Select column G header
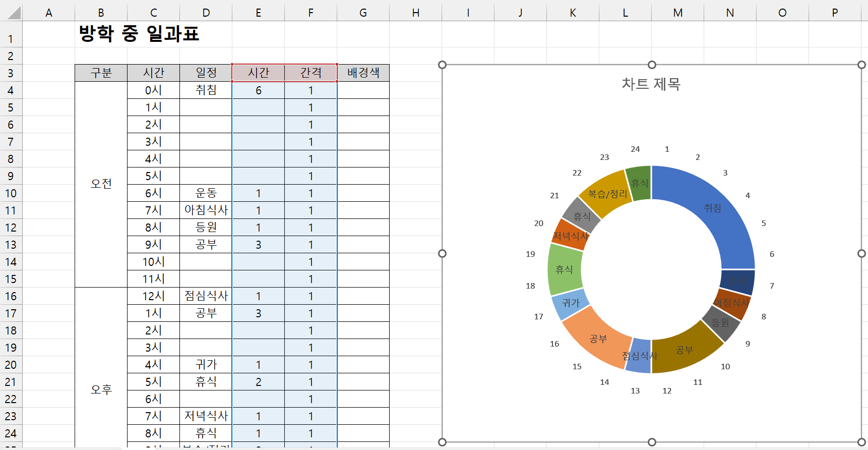868x450 pixels. 363,13
